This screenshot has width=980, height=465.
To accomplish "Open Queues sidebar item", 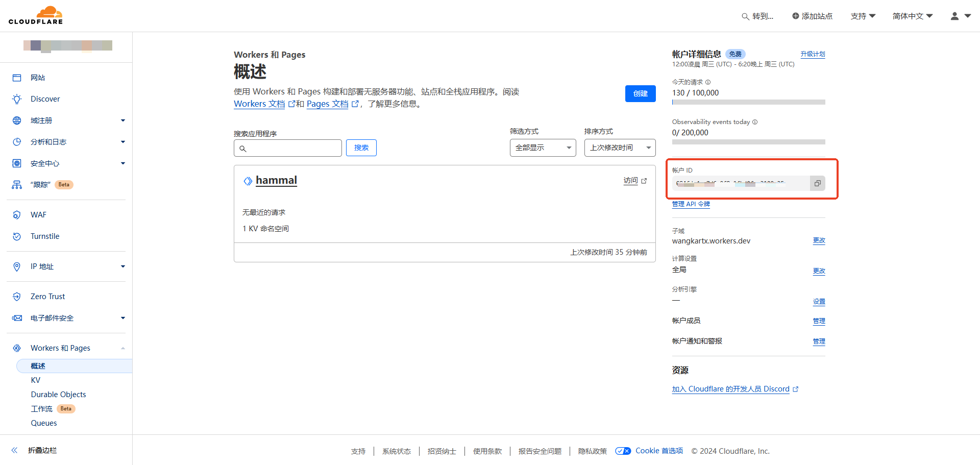I will coord(44,423).
